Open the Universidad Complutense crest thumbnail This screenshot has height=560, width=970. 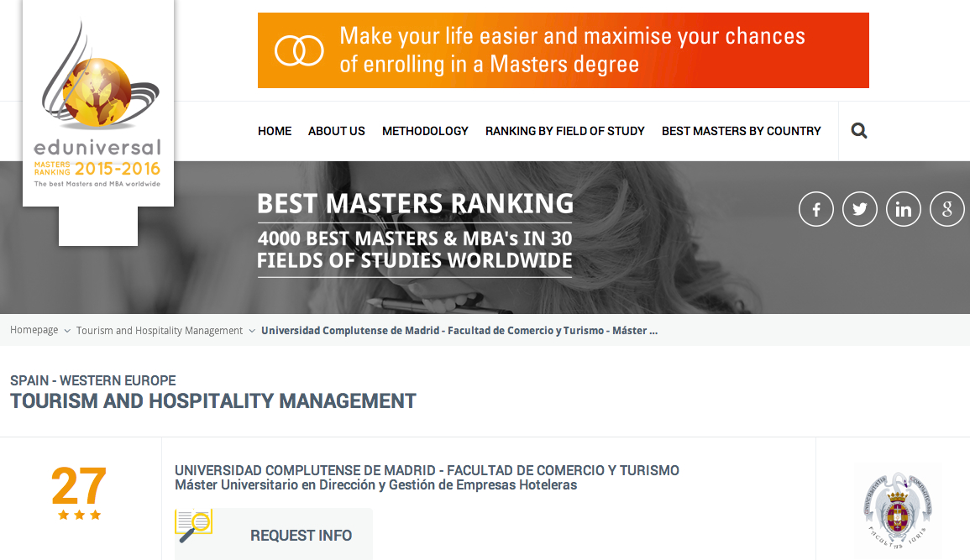click(x=898, y=510)
